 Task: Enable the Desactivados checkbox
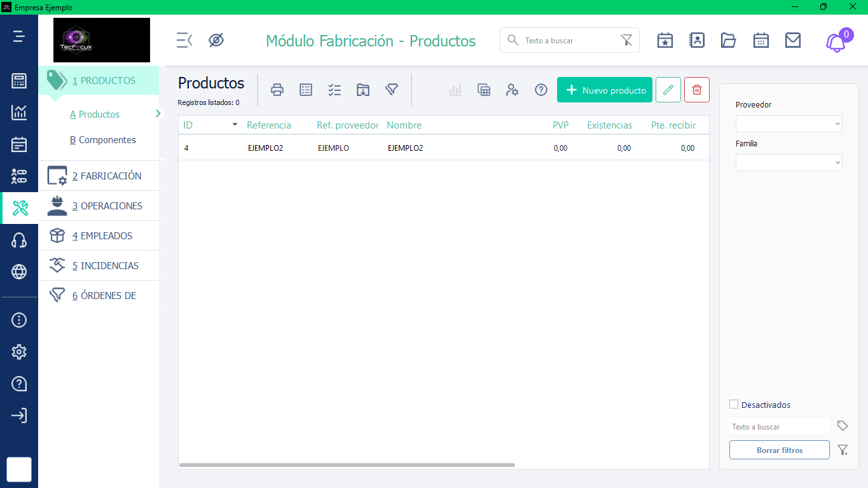tap(734, 404)
